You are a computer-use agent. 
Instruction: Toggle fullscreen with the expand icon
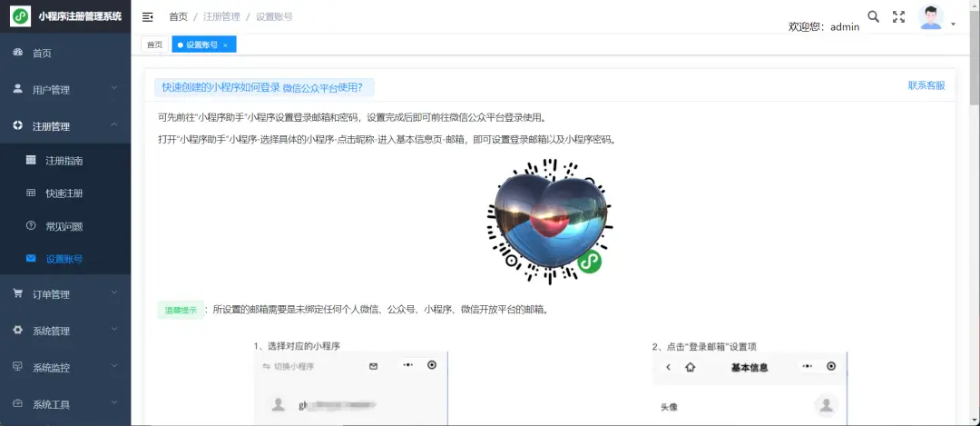[898, 17]
